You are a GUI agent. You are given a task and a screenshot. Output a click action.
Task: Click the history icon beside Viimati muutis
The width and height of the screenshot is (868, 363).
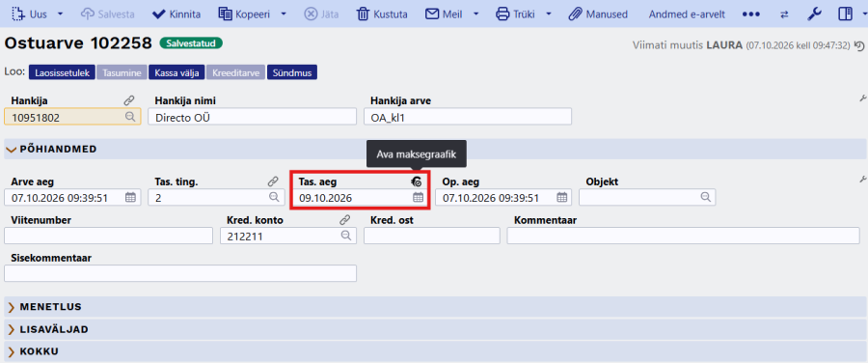pyautogui.click(x=858, y=45)
